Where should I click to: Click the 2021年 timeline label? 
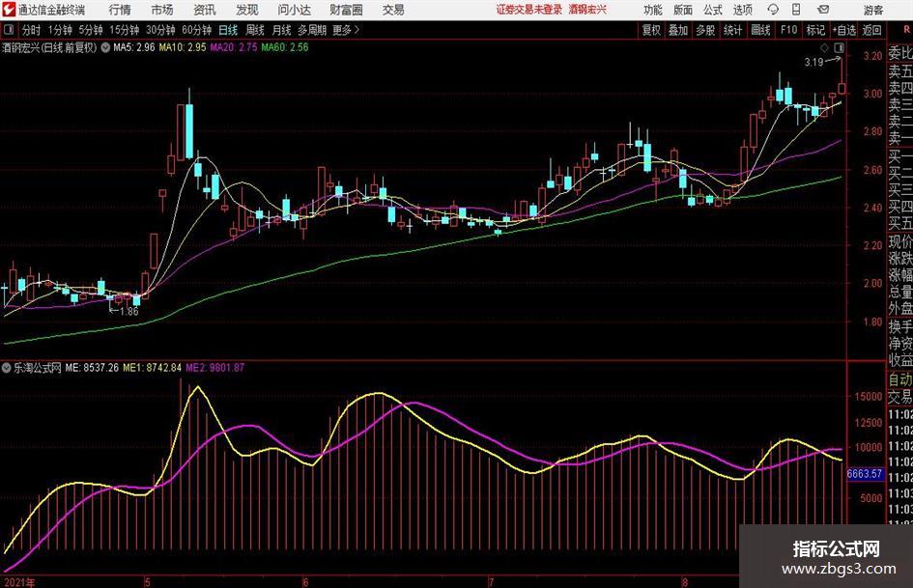[x=19, y=582]
